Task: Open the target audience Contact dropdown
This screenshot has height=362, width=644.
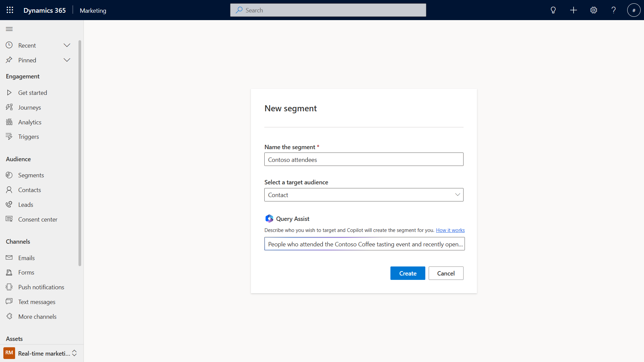Action: tap(364, 195)
